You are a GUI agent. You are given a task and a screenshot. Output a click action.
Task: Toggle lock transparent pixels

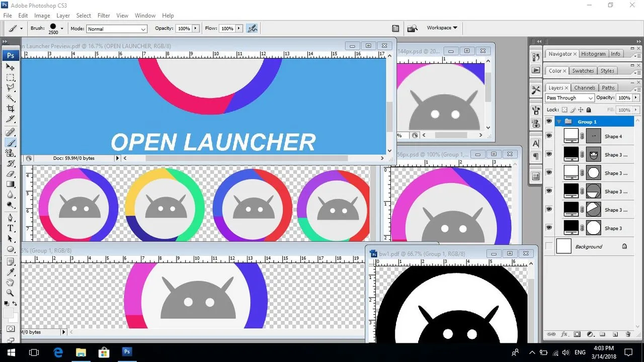click(565, 110)
